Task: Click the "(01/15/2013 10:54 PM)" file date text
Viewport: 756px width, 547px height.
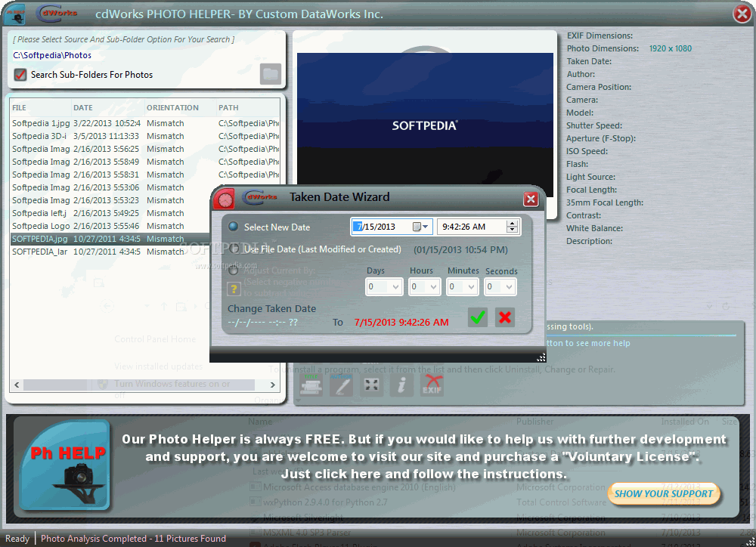Action: pyautogui.click(x=460, y=250)
